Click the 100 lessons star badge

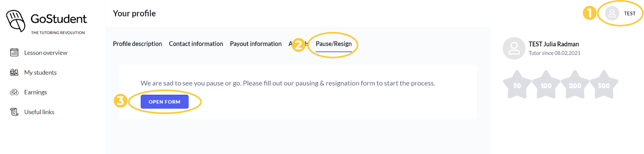[x=546, y=84]
